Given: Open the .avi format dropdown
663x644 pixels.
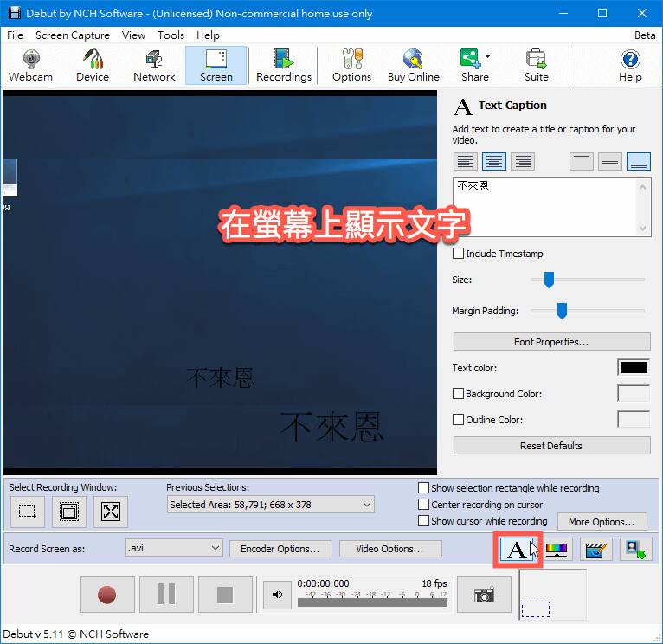Looking at the screenshot, I should point(174,548).
